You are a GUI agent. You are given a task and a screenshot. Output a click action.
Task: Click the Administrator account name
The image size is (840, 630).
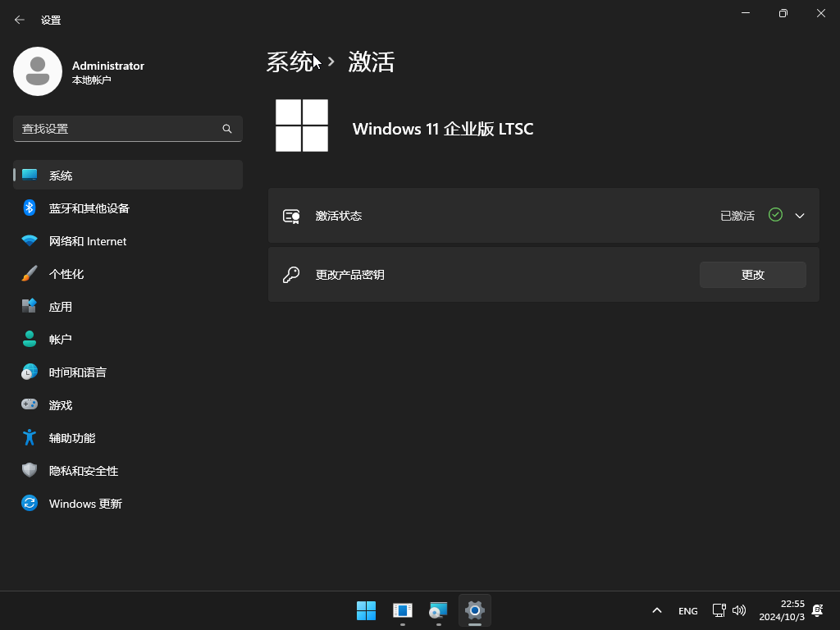point(108,66)
